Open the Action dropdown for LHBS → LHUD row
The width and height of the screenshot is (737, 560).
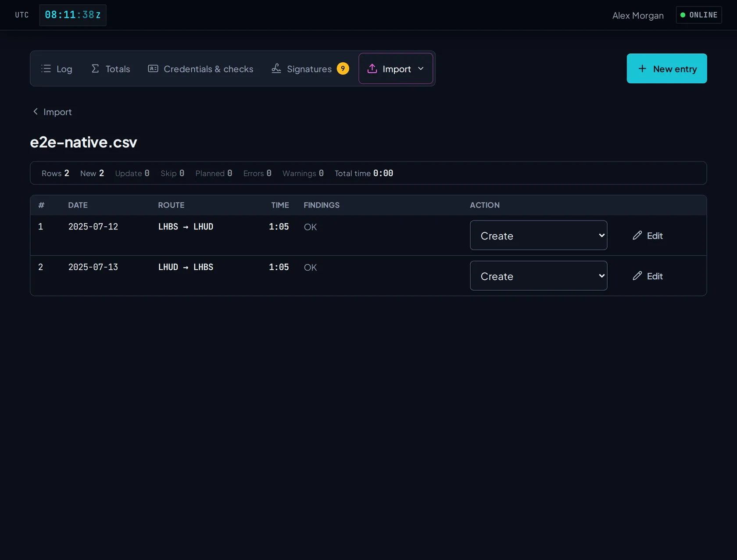(x=538, y=235)
